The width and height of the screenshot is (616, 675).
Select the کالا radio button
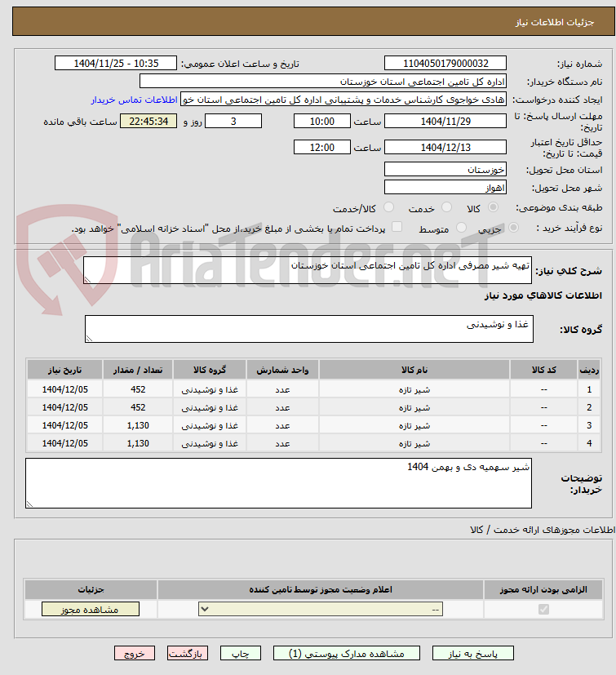(493, 207)
